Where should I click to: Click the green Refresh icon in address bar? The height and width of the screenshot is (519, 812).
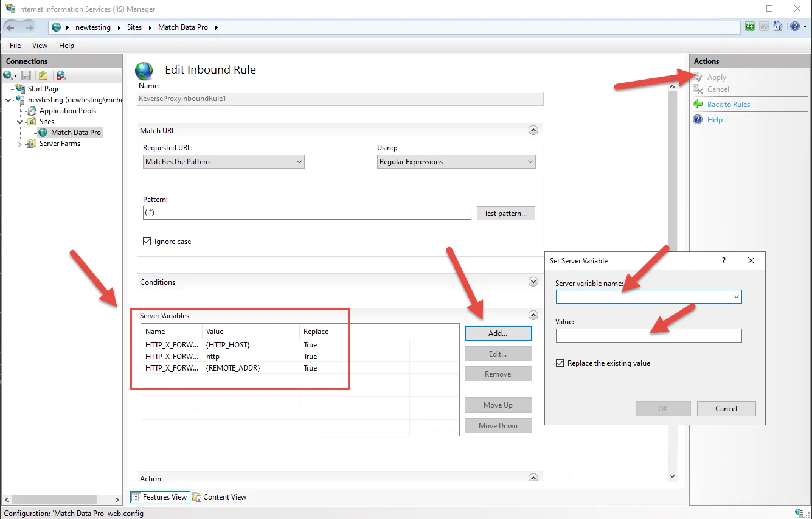pyautogui.click(x=750, y=27)
